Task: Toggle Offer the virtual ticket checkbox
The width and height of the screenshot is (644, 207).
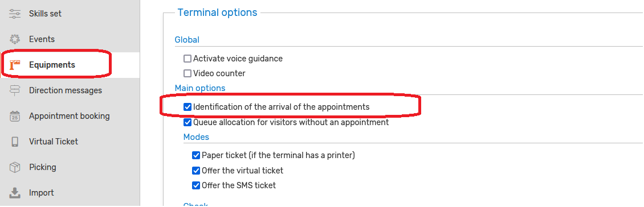Action: [196, 171]
